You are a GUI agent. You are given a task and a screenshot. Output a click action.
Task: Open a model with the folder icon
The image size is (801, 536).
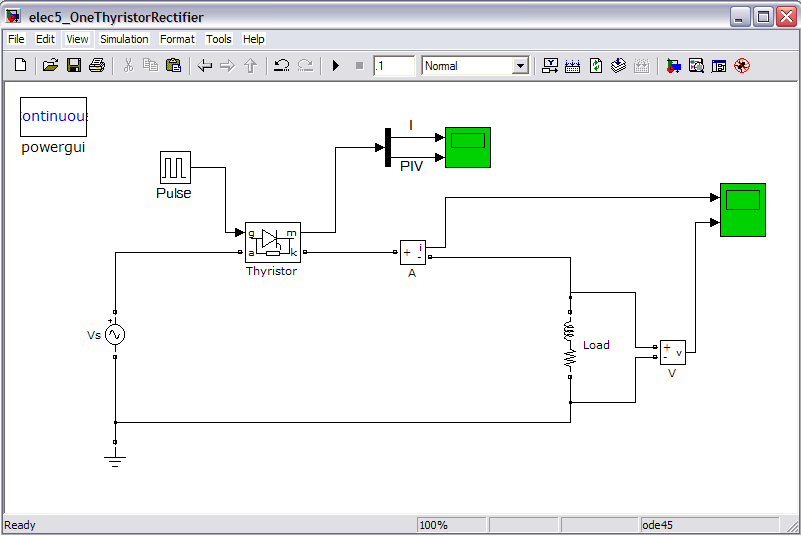coord(50,66)
